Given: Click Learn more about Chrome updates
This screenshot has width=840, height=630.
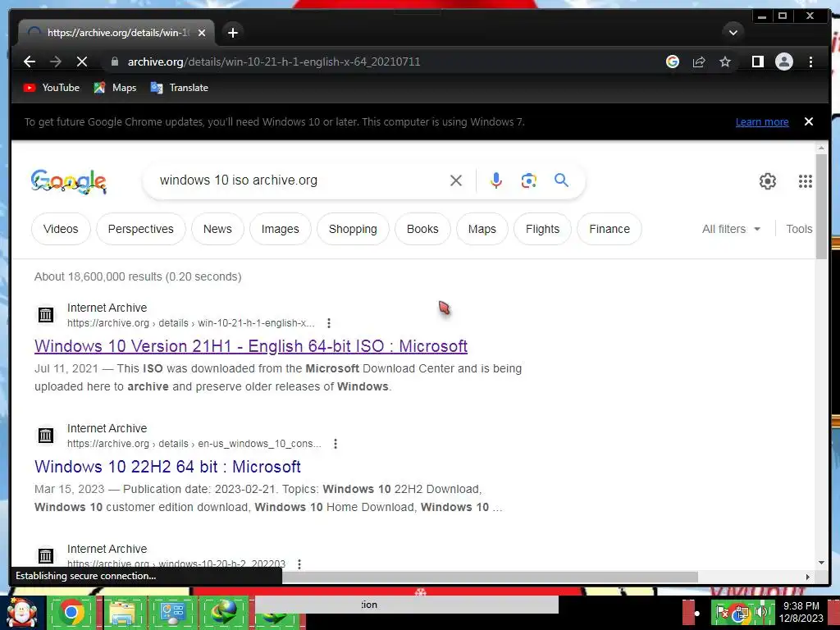Looking at the screenshot, I should tap(762, 122).
